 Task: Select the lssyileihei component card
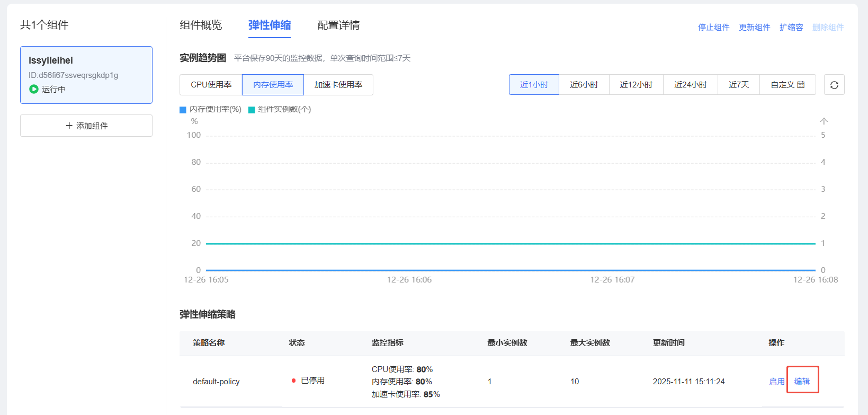86,75
